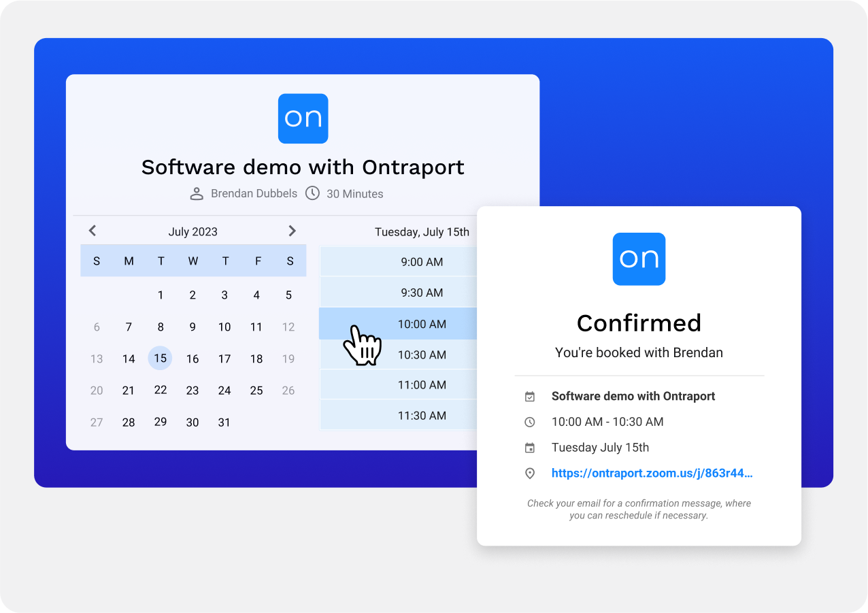Click the greyed-out date 20
This screenshot has width=868, height=613.
click(97, 391)
